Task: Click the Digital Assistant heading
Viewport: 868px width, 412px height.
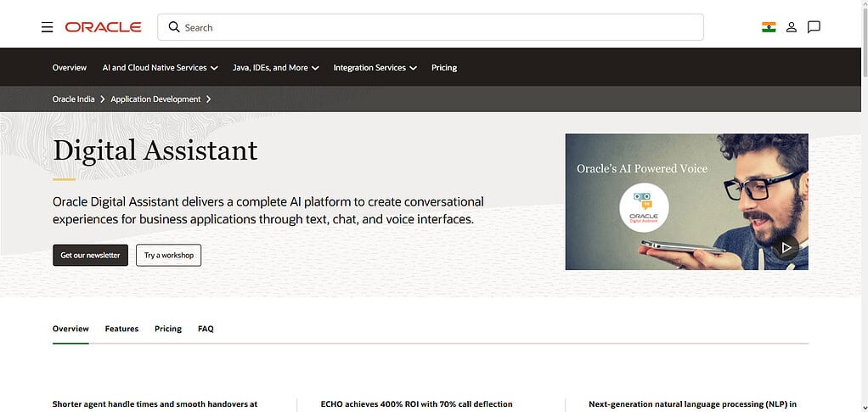Action: (x=155, y=150)
